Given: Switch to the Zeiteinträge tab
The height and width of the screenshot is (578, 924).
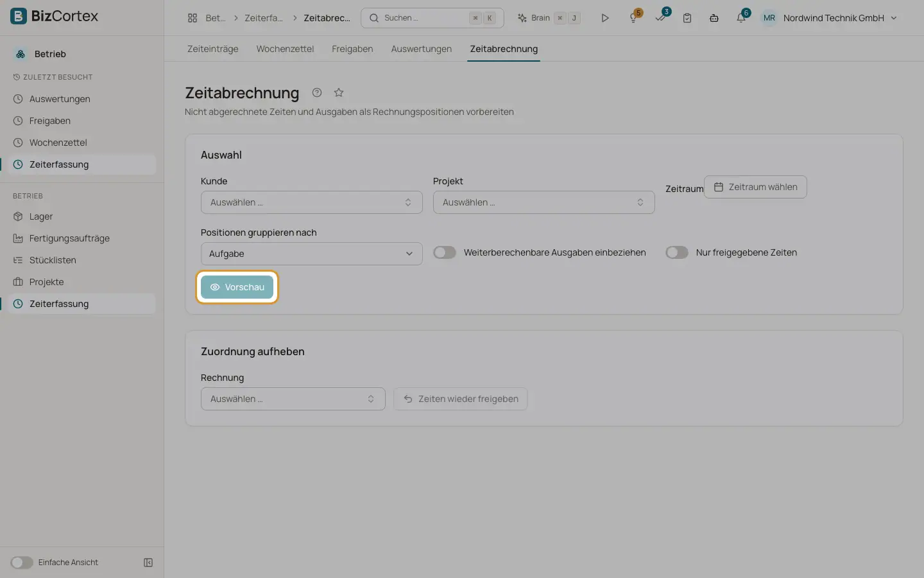Looking at the screenshot, I should click(x=213, y=49).
